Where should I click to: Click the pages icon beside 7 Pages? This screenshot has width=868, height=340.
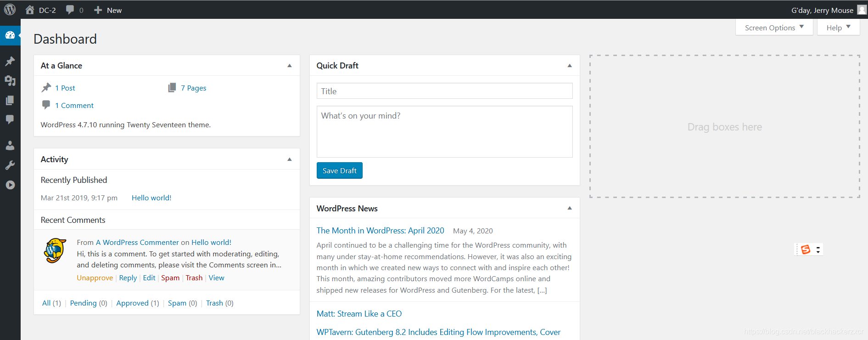172,87
